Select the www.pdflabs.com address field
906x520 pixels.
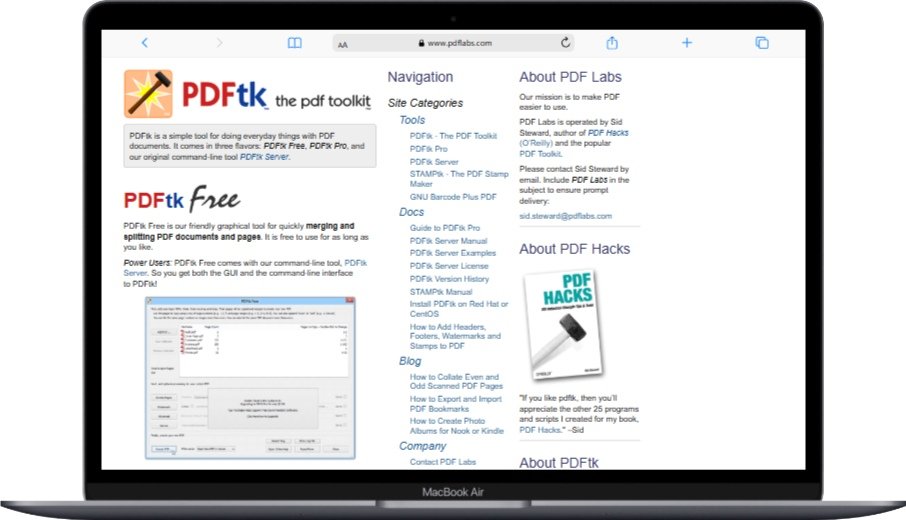(x=454, y=43)
